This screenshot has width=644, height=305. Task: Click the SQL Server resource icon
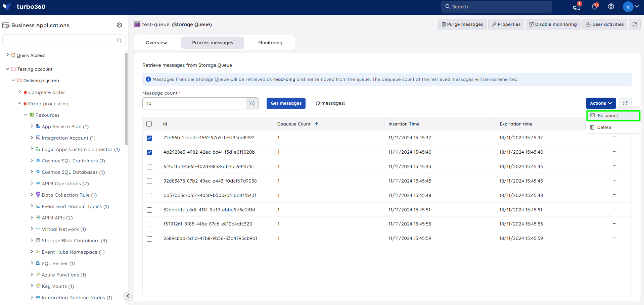(x=38, y=263)
